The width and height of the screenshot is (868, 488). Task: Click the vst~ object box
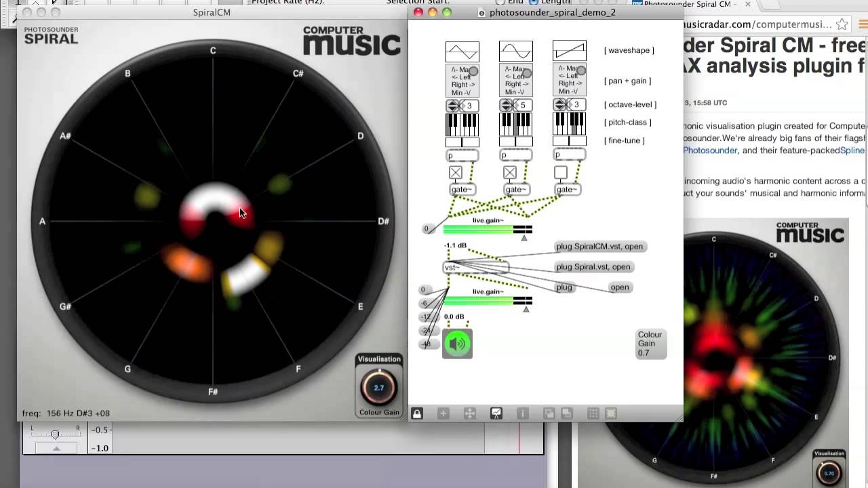pos(475,268)
